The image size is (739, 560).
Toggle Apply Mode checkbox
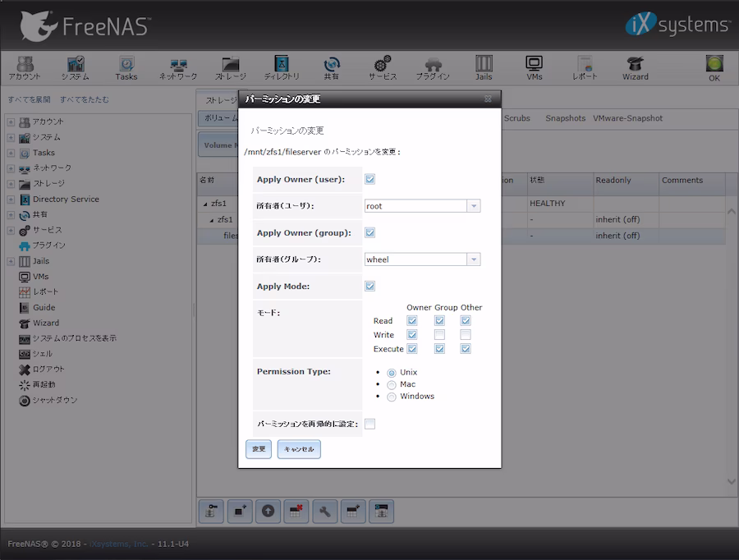pyautogui.click(x=370, y=286)
